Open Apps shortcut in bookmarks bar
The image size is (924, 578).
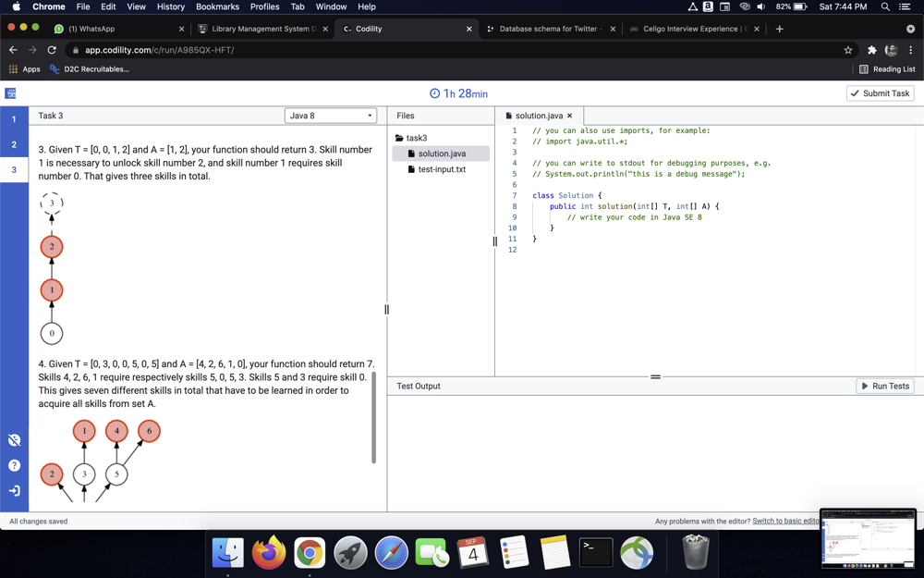point(25,69)
